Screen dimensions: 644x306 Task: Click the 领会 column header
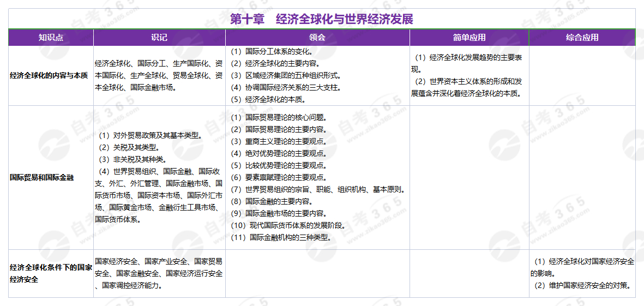317,38
